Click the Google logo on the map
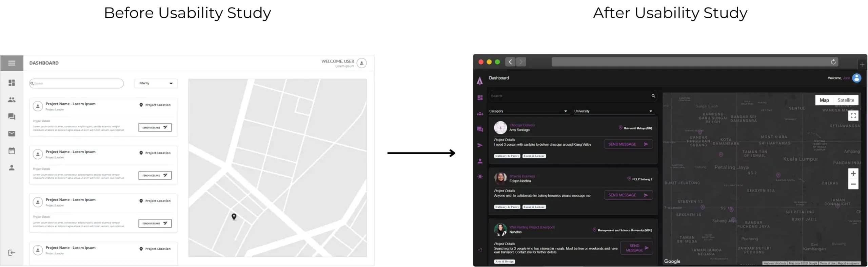The height and width of the screenshot is (267, 868). pos(672,261)
